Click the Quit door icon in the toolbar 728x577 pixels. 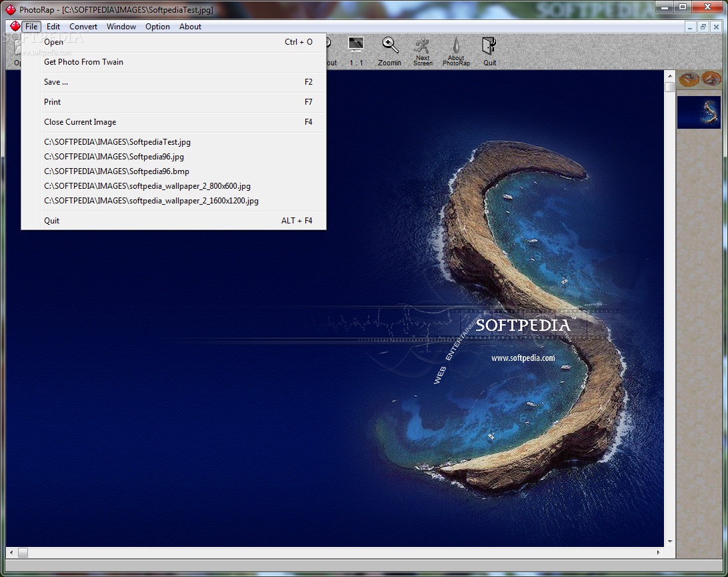coord(489,51)
